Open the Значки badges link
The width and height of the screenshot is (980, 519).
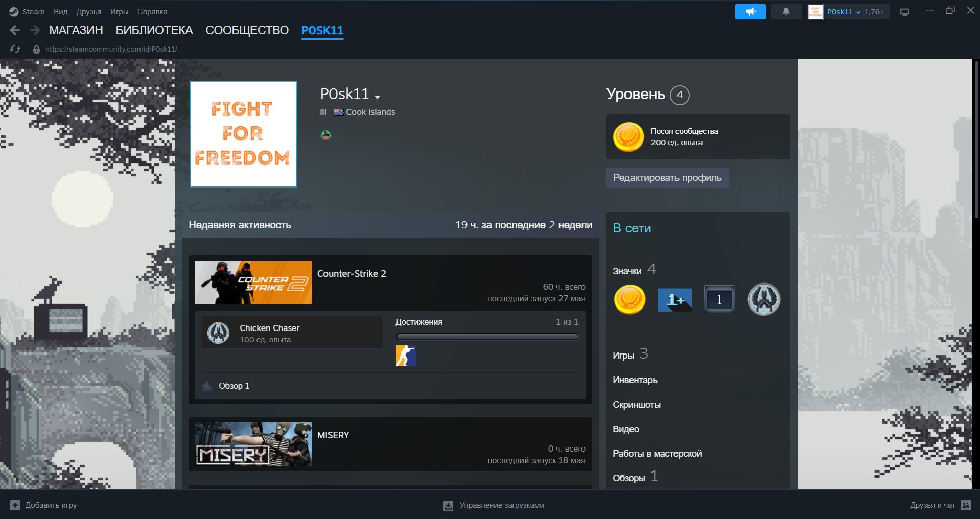click(x=627, y=271)
